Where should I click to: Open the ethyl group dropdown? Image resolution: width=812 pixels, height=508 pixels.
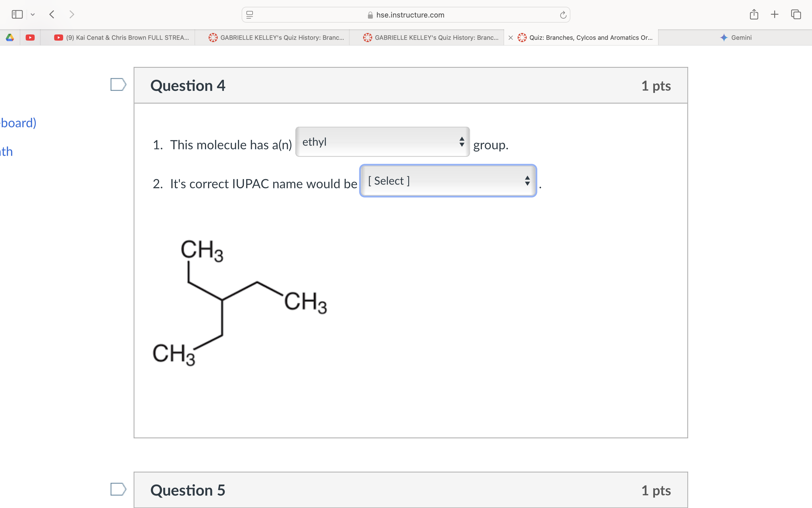[x=383, y=142]
